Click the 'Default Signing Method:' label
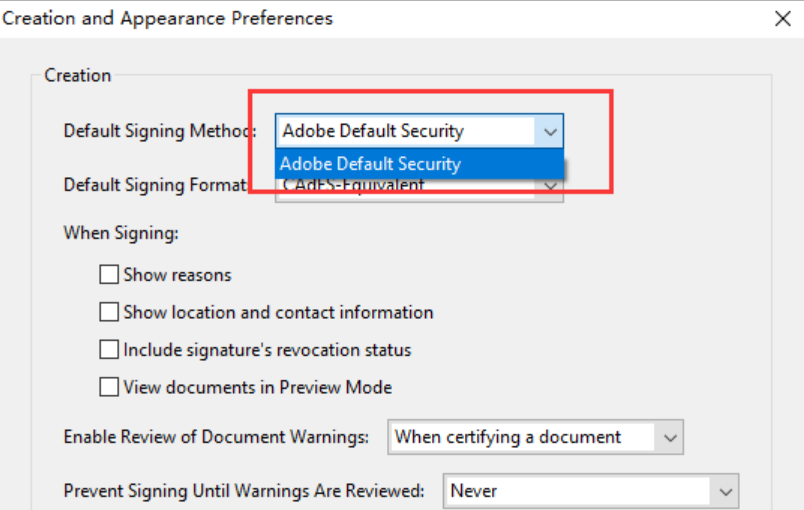Image resolution: width=804 pixels, height=510 pixels. [160, 131]
